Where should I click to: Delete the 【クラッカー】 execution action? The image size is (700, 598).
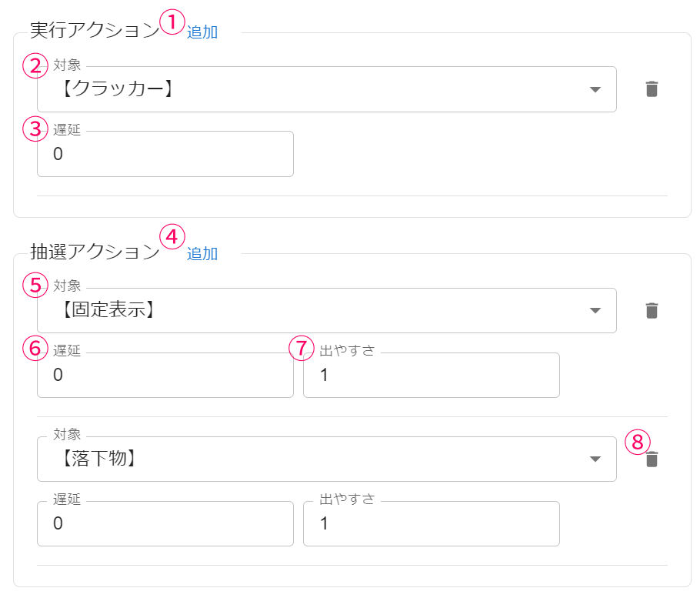[652, 89]
